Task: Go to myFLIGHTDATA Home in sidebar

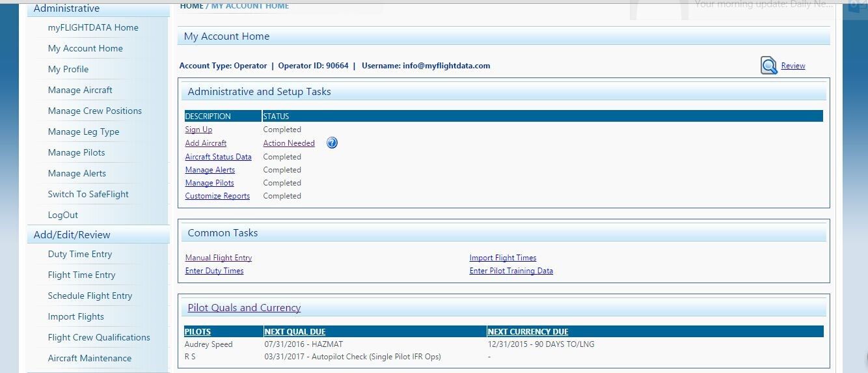Action: tap(93, 27)
